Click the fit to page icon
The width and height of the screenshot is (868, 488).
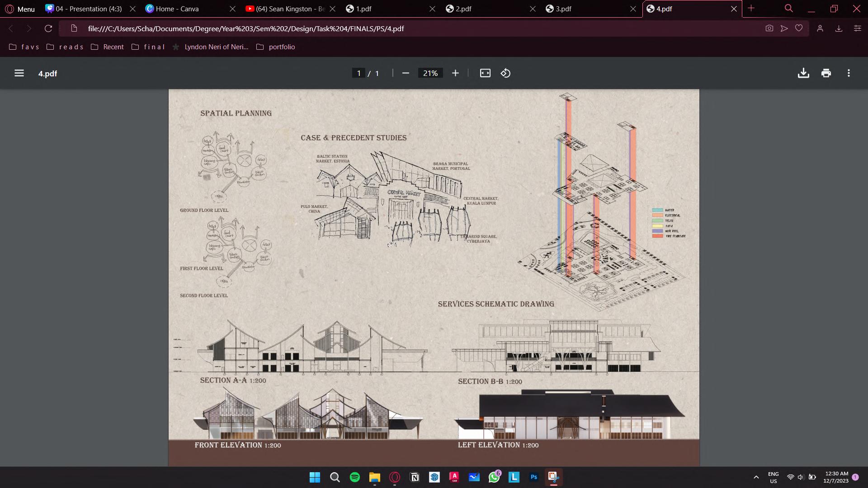tap(485, 73)
